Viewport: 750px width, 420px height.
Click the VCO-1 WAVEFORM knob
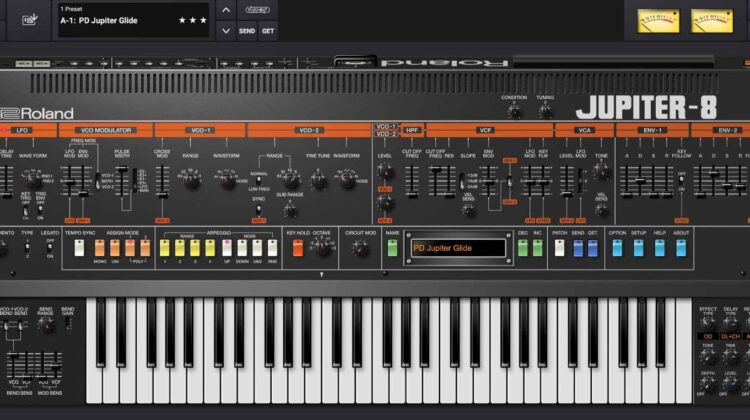tap(227, 179)
